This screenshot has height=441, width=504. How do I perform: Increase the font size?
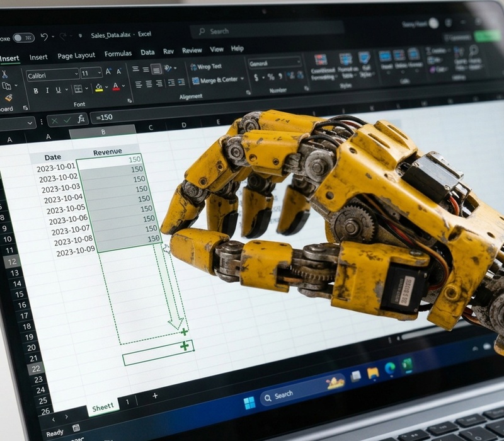(108, 71)
